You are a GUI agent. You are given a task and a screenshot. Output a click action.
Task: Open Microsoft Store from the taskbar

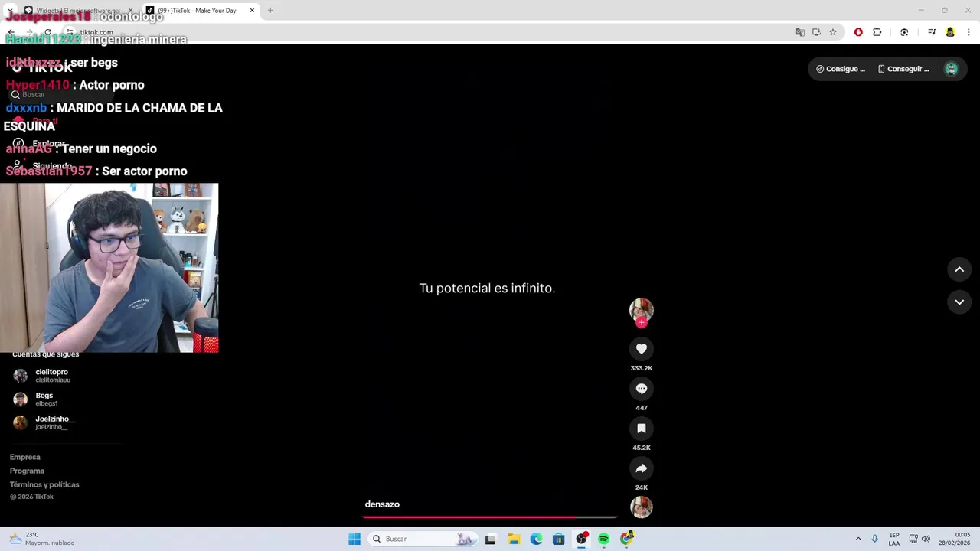[x=559, y=539]
